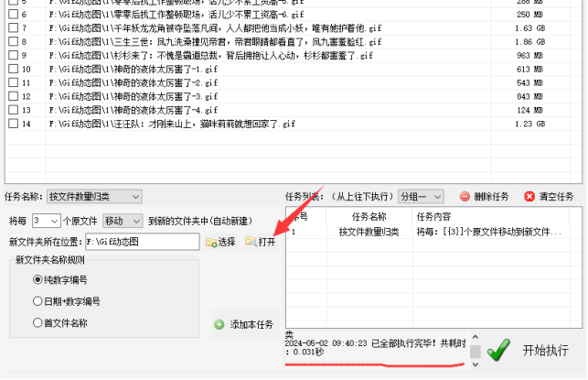Click the 250 MB size cell
Image resolution: width=588 pixels, height=380 pixels.
(x=529, y=15)
